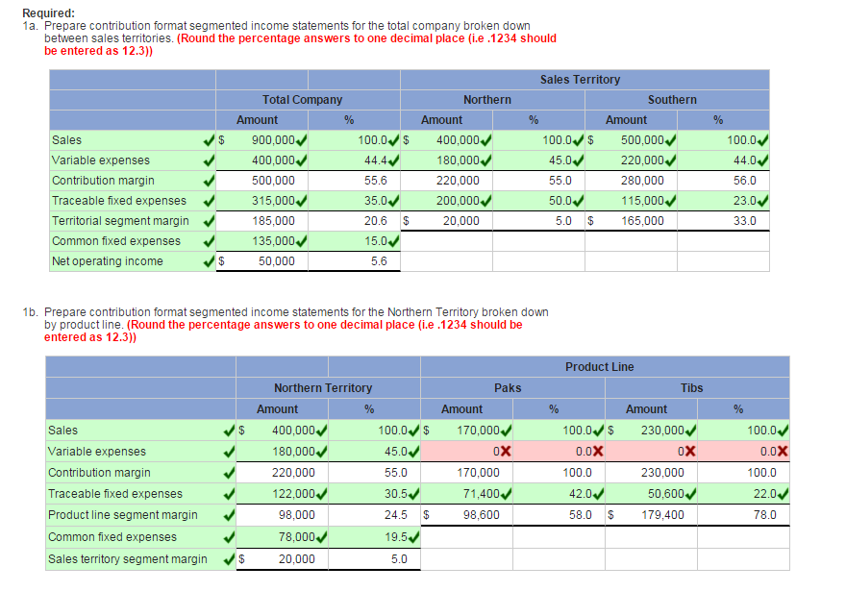Click the green check beside Territorial segment margin label

209,221
